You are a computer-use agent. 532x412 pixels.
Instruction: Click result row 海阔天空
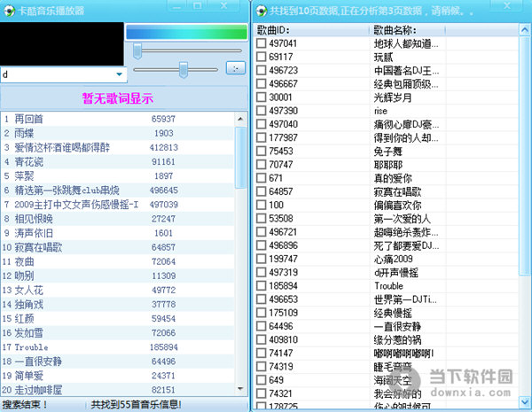click(x=387, y=380)
